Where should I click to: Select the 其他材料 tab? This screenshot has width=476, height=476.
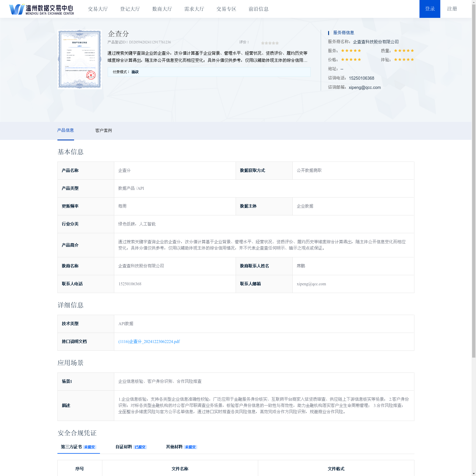pyautogui.click(x=181, y=447)
